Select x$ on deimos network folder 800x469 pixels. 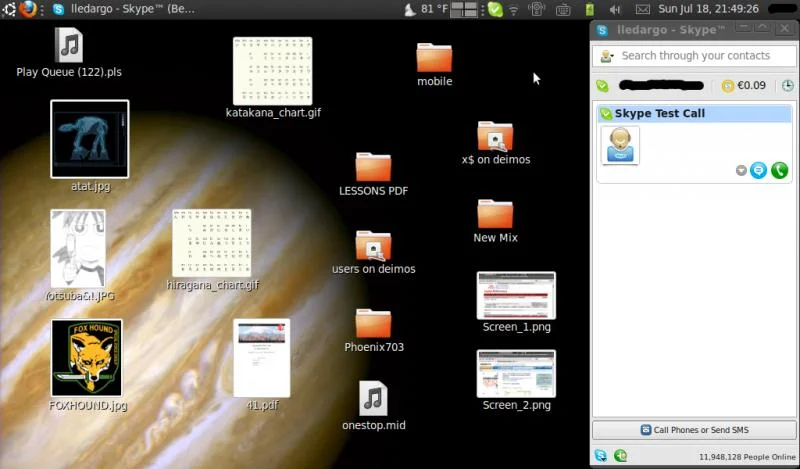point(495,143)
